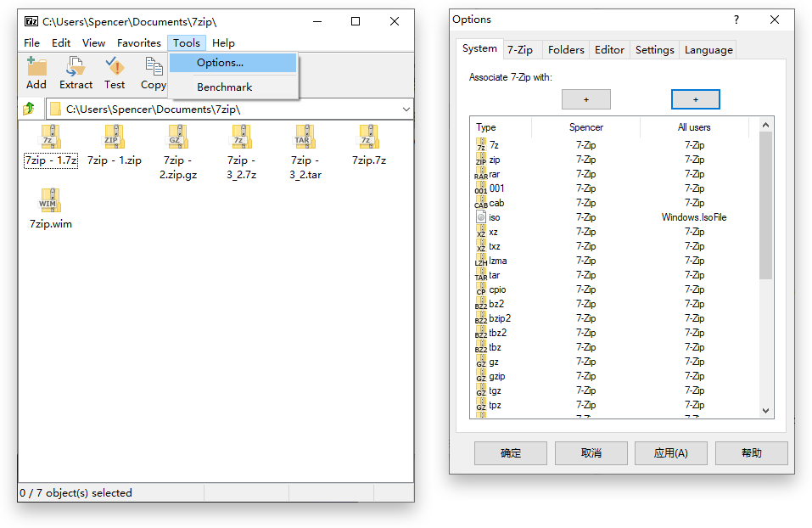Select the 7zip.7z archive icon
Viewport: 812px width, 528px height.
click(x=369, y=137)
